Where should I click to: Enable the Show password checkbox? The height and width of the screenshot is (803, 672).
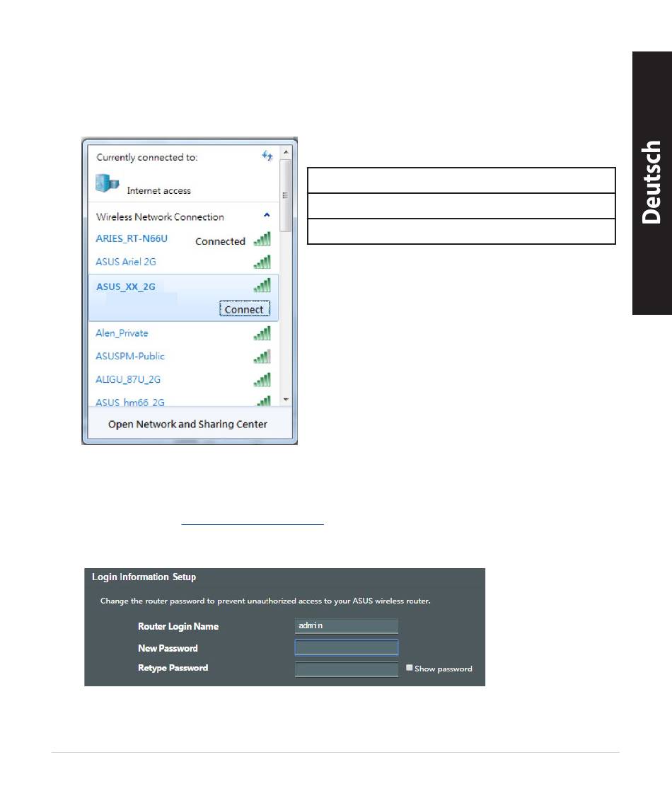pyautogui.click(x=410, y=668)
